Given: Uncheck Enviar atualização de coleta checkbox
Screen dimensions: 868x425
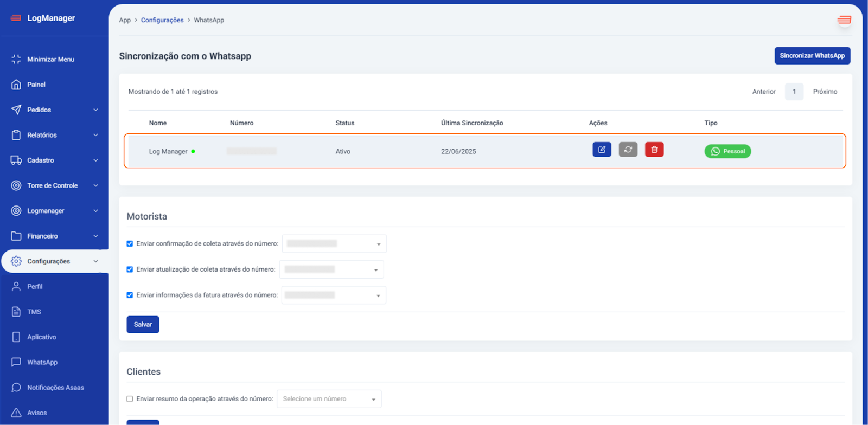Looking at the screenshot, I should [x=130, y=269].
